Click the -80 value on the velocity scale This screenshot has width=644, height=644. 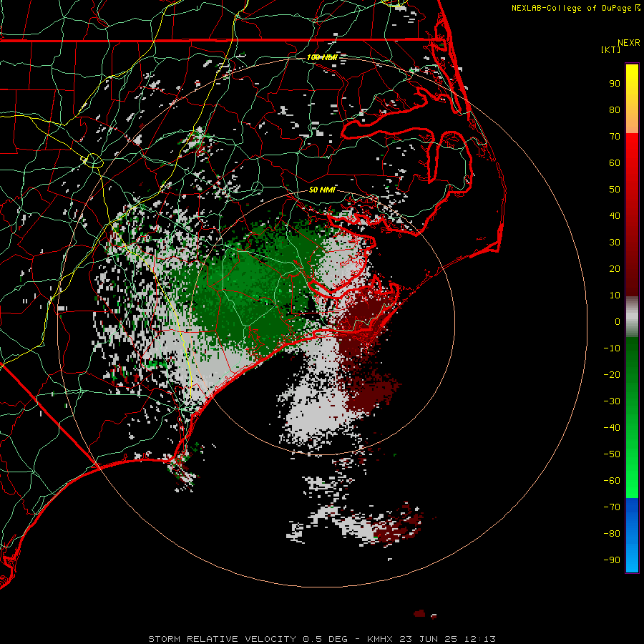point(612,534)
